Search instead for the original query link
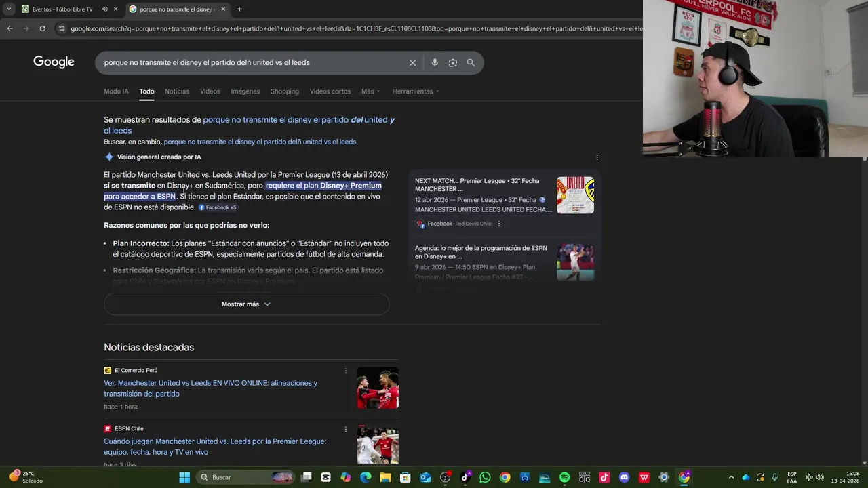 pos(260,142)
